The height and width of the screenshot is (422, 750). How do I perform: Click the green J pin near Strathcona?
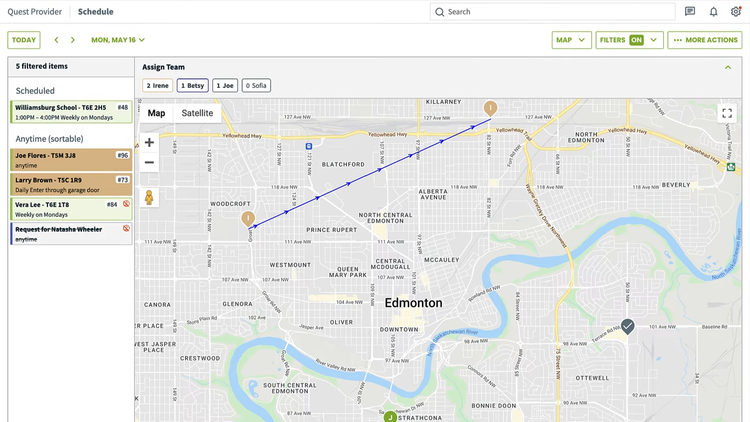(x=390, y=417)
